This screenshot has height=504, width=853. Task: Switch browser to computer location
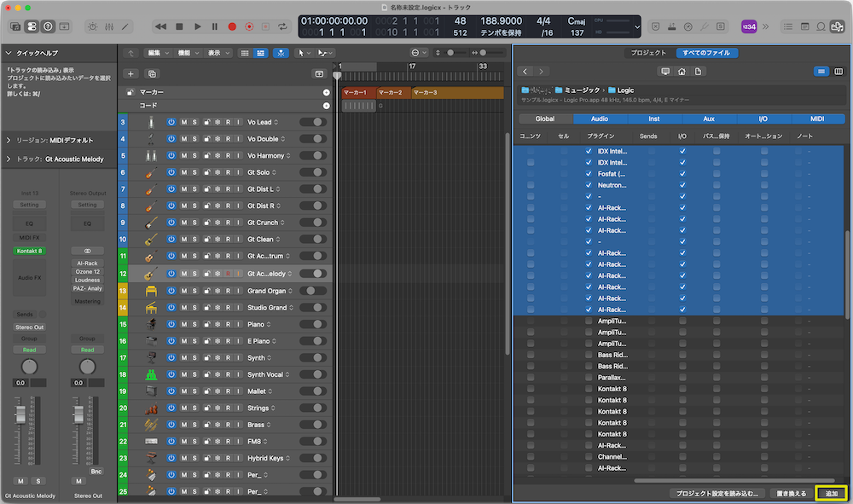[664, 72]
